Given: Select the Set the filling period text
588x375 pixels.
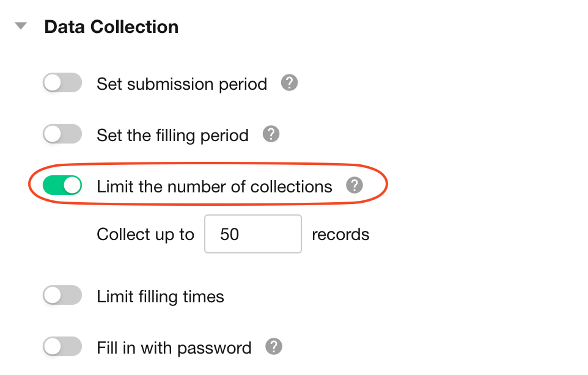Looking at the screenshot, I should point(172,135).
